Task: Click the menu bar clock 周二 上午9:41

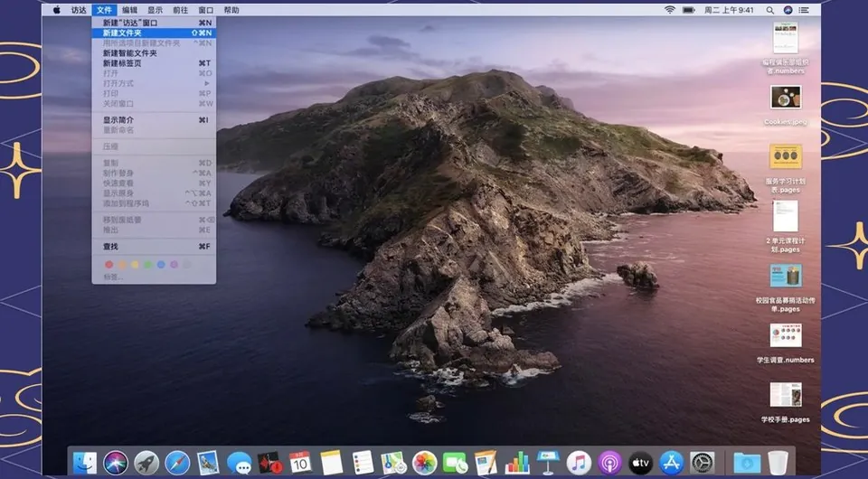Action: coord(729,10)
